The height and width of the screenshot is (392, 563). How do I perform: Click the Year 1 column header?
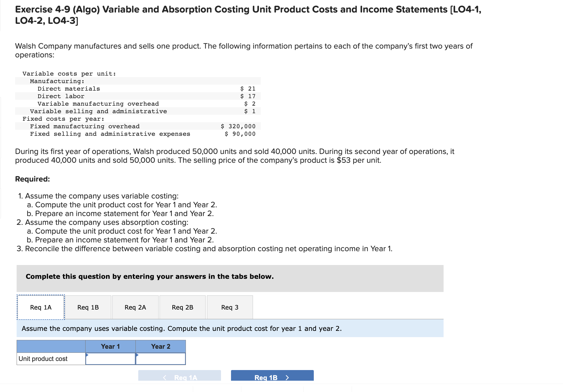(110, 346)
